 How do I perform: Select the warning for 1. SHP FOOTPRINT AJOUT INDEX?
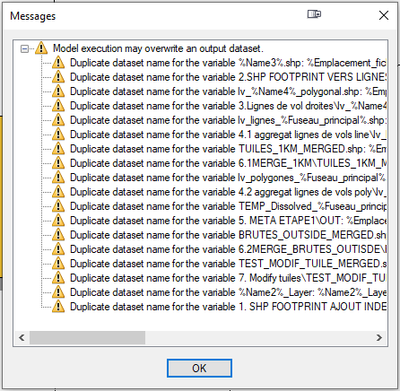228,307
